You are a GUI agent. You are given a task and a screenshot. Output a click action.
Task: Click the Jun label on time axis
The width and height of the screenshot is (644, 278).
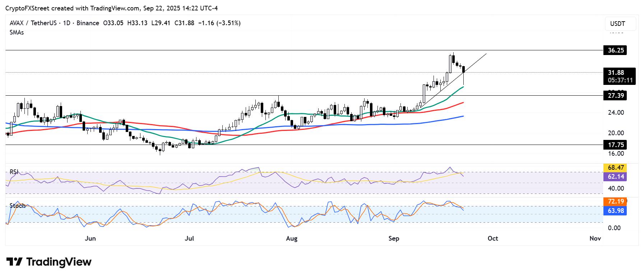90,238
